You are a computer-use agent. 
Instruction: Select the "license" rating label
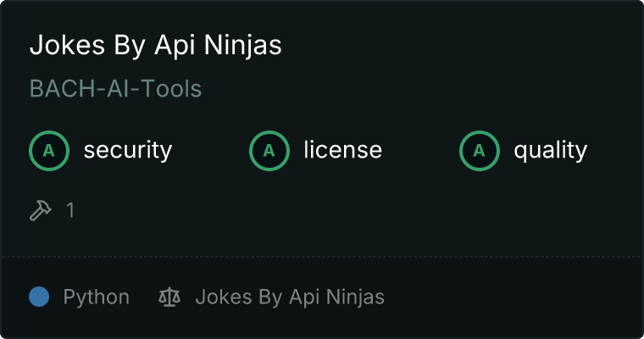[x=342, y=151]
